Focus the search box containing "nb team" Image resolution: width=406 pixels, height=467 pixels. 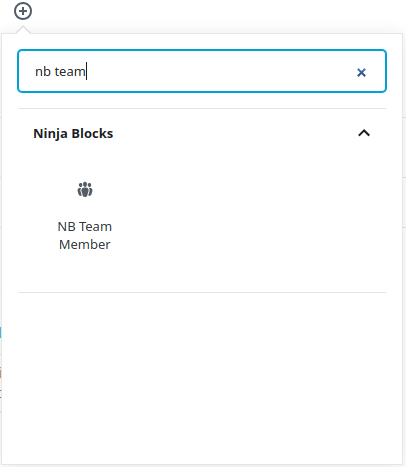[202, 71]
